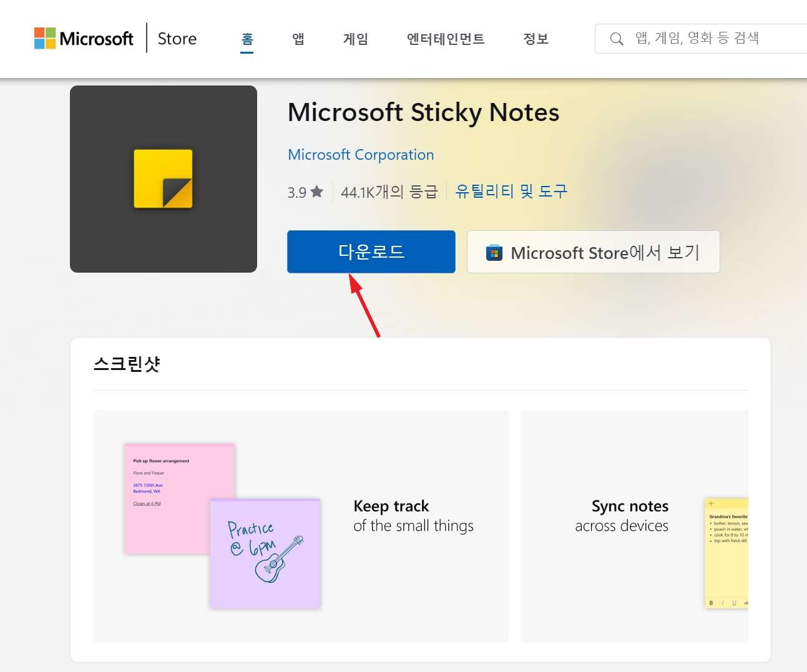Click the blue 다운로드 button
Image resolution: width=807 pixels, height=672 pixels.
point(371,251)
